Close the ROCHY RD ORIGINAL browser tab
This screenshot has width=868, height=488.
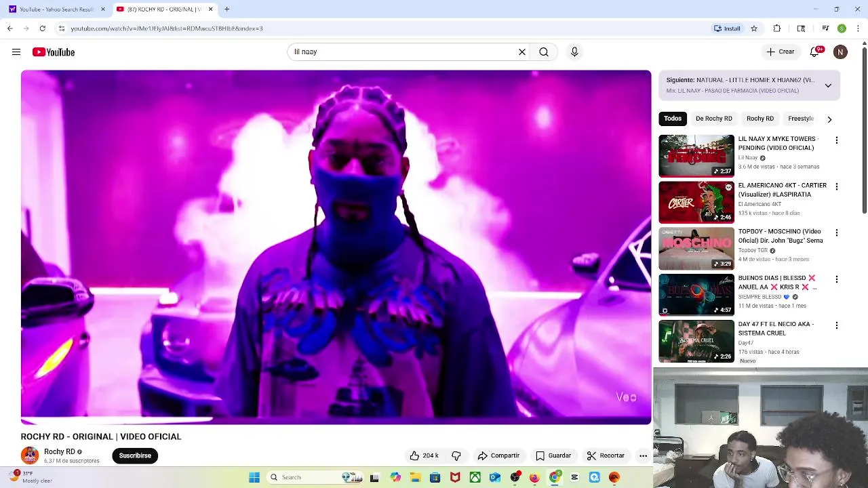pyautogui.click(x=210, y=9)
